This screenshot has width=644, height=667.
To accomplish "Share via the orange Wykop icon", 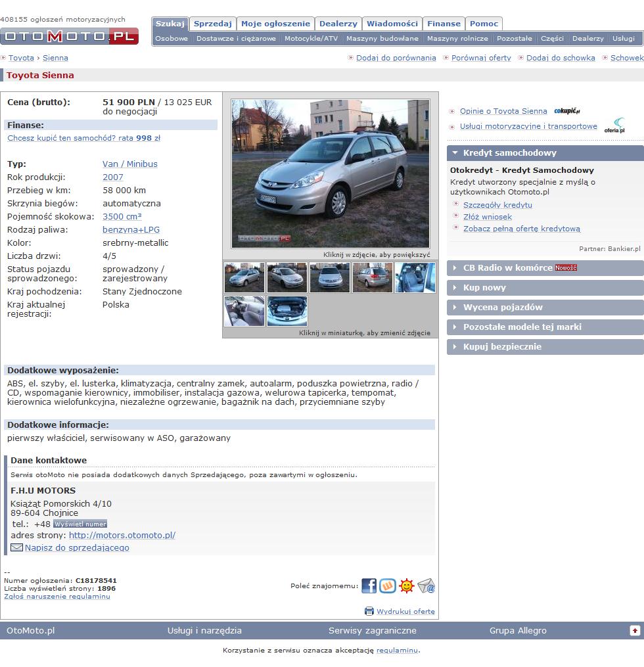I will pyautogui.click(x=388, y=586).
